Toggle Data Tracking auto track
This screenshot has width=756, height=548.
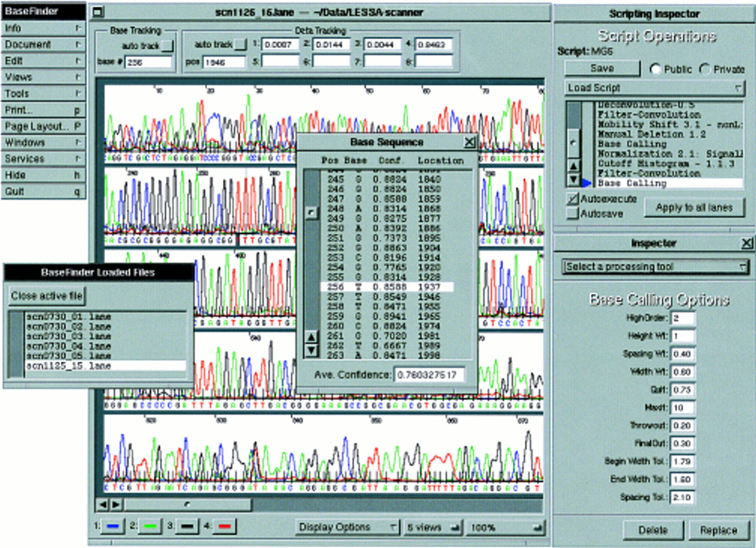(x=240, y=44)
